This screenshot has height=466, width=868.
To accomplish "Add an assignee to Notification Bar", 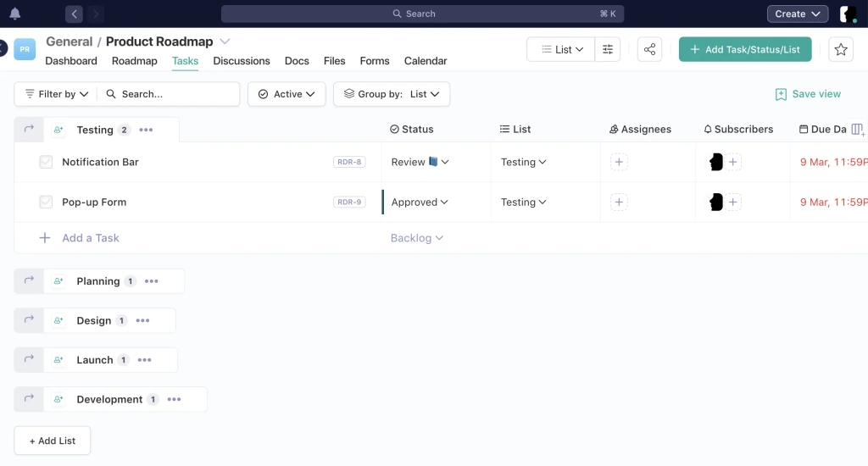I will pyautogui.click(x=619, y=162).
